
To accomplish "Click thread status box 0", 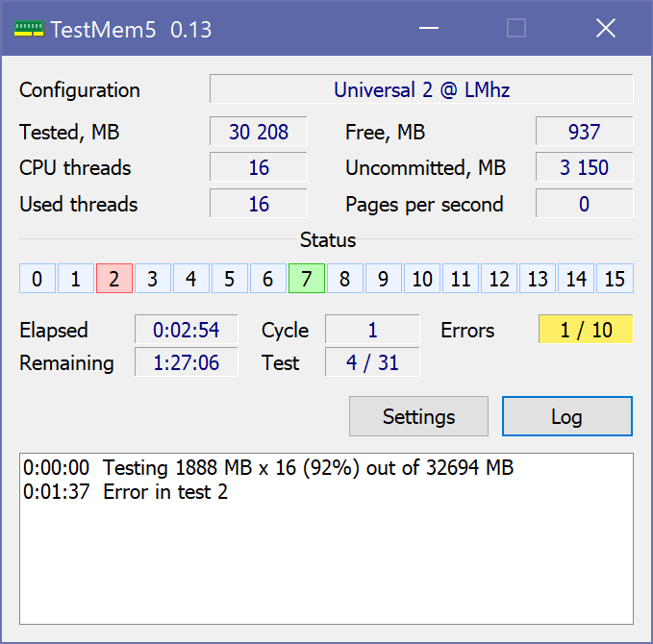I will click(x=37, y=280).
